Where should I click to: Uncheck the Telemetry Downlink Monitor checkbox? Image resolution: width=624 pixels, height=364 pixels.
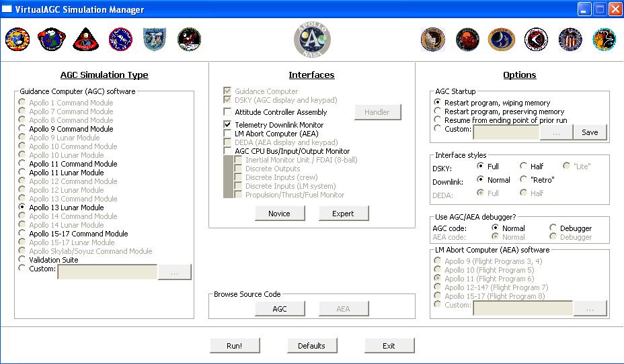(x=228, y=125)
